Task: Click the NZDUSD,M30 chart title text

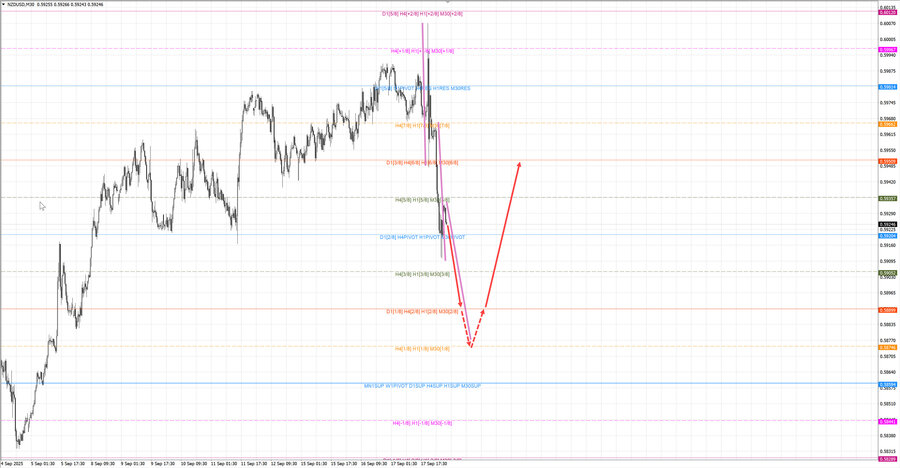Action: tap(20, 4)
